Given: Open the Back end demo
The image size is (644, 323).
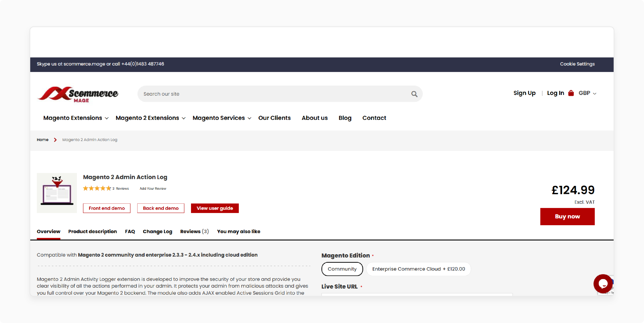Looking at the screenshot, I should pyautogui.click(x=161, y=208).
